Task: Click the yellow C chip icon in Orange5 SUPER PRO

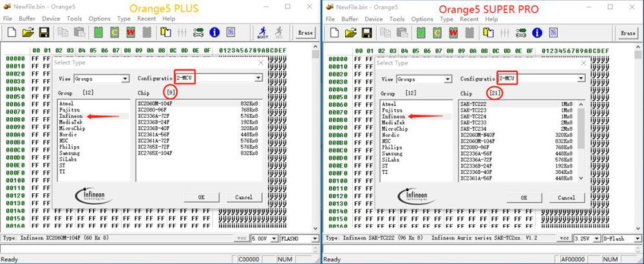Action: tap(435, 32)
